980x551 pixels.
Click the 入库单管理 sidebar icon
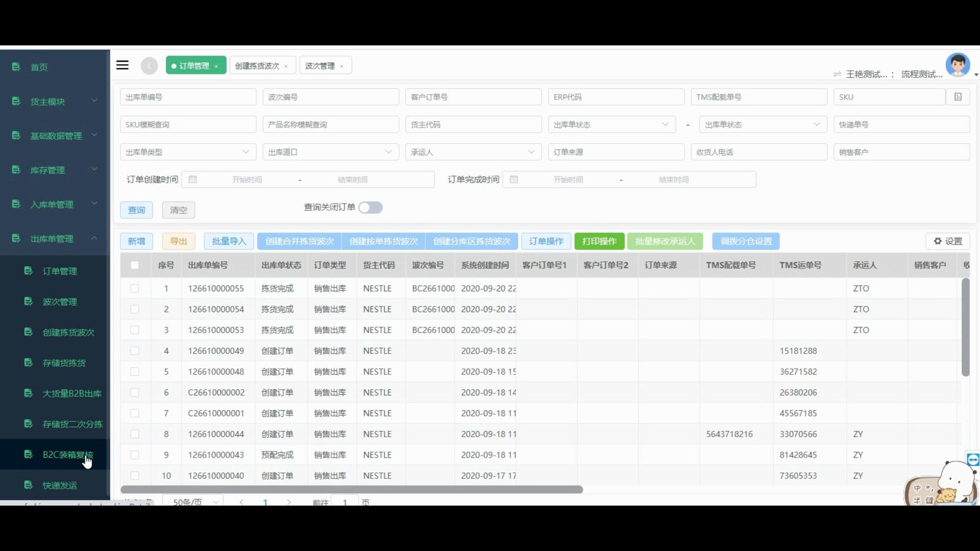click(x=16, y=204)
